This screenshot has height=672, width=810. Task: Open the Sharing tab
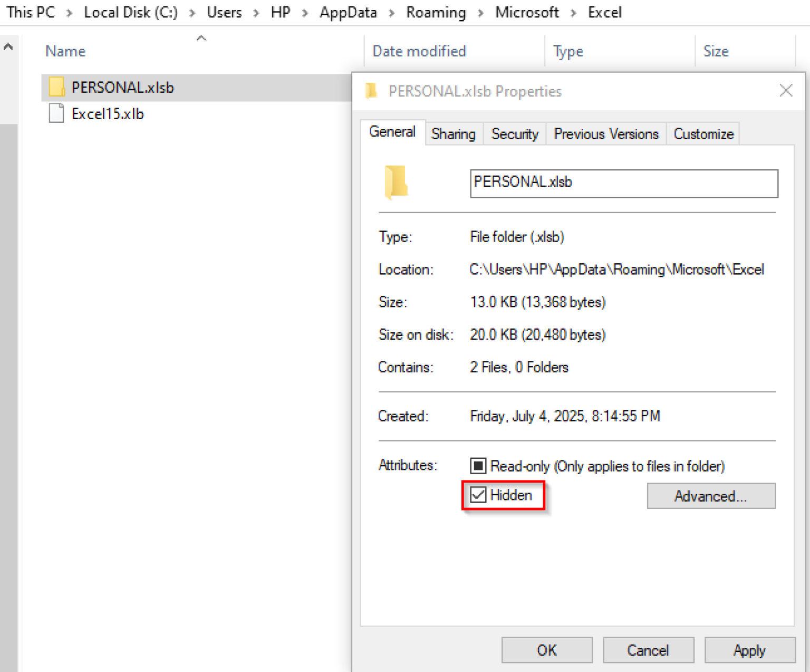coord(453,133)
